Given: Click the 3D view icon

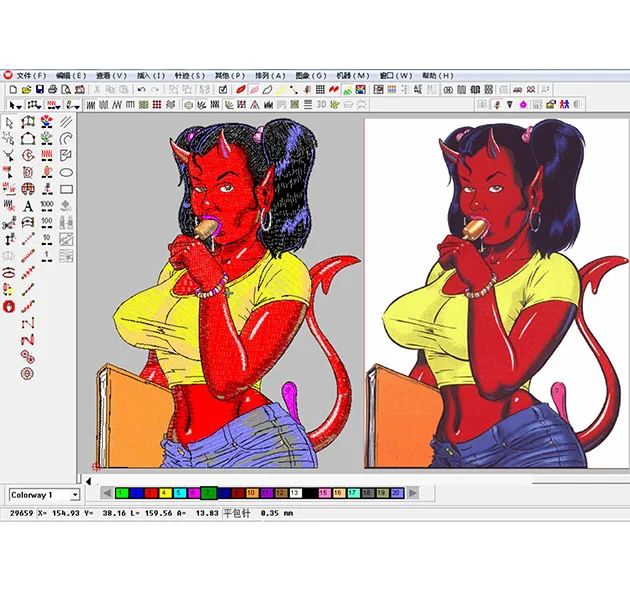Looking at the screenshot, I should click(x=321, y=105).
